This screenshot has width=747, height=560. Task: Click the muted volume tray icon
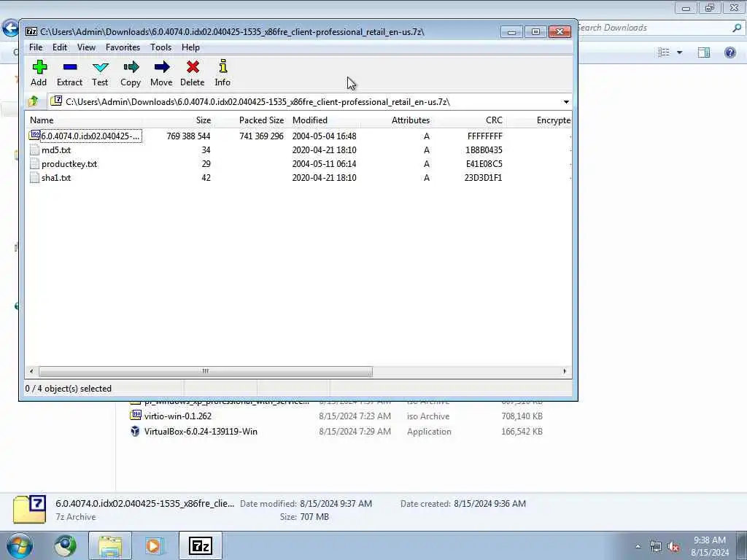click(x=673, y=547)
